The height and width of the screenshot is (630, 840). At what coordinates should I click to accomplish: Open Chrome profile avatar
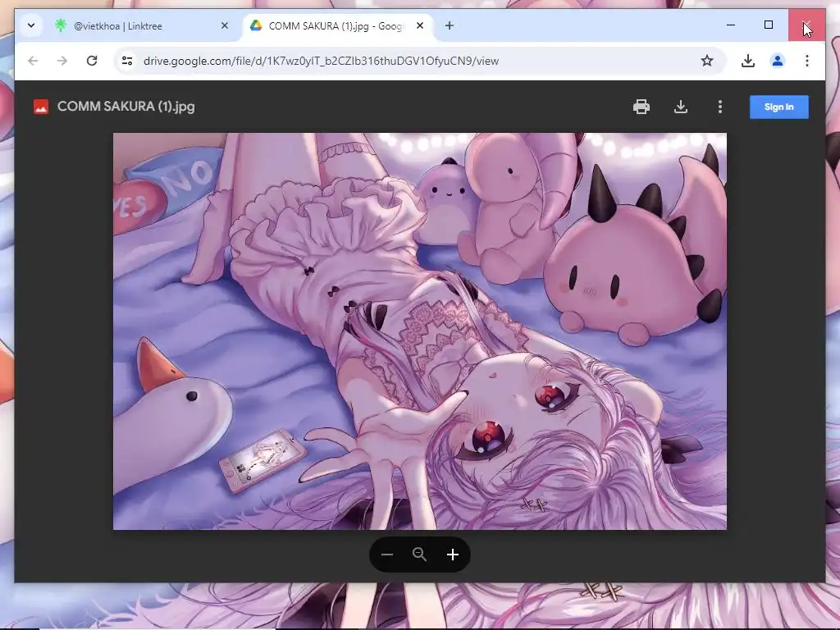coord(778,61)
